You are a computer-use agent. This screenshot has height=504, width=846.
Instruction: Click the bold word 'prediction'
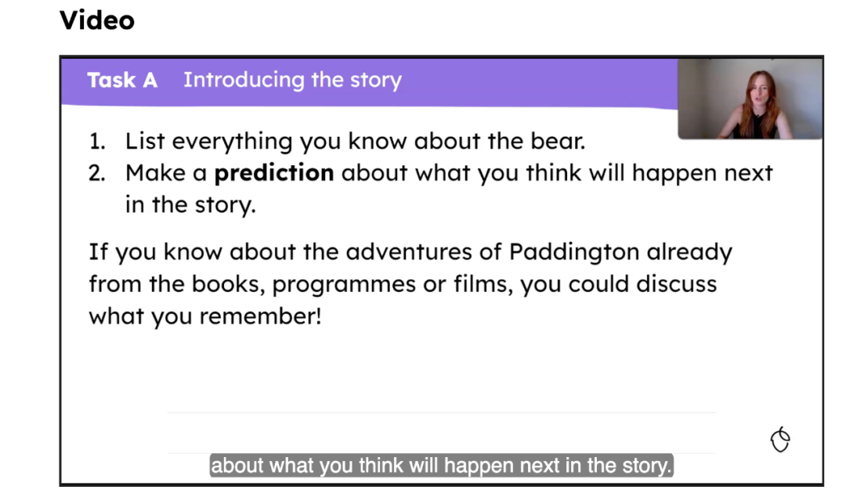click(x=274, y=173)
